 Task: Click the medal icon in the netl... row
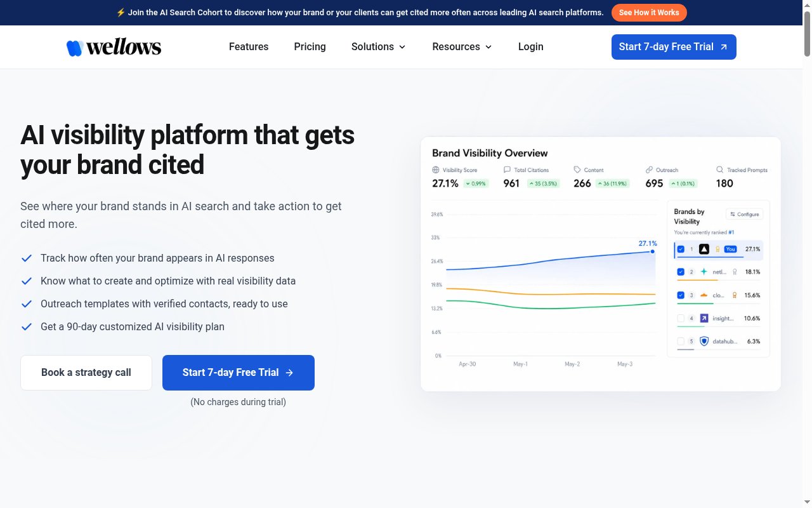735,272
